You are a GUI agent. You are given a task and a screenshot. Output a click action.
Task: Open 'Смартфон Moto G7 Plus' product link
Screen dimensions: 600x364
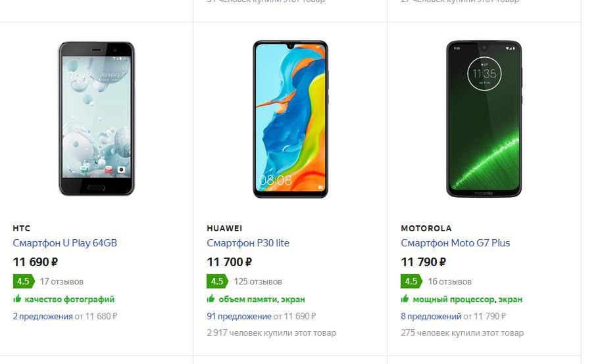click(x=455, y=243)
